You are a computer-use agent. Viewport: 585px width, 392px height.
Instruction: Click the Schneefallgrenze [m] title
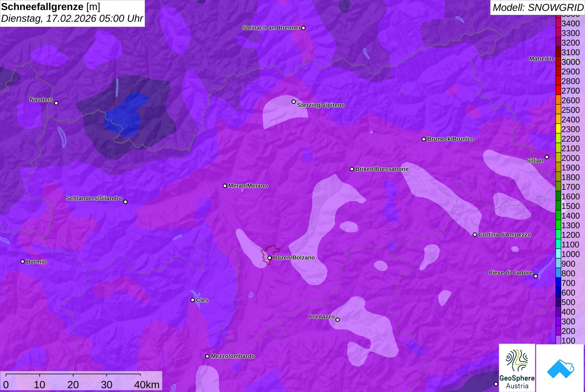coord(51,7)
